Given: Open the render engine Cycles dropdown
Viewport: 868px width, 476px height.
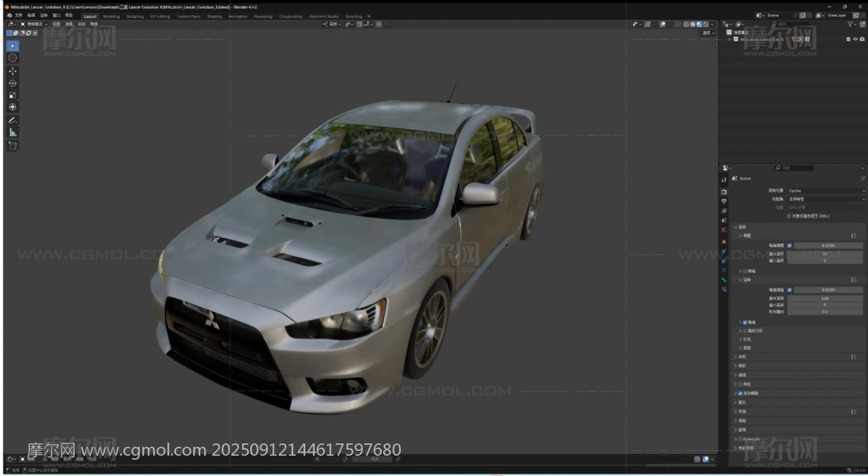Looking at the screenshot, I should [x=826, y=191].
